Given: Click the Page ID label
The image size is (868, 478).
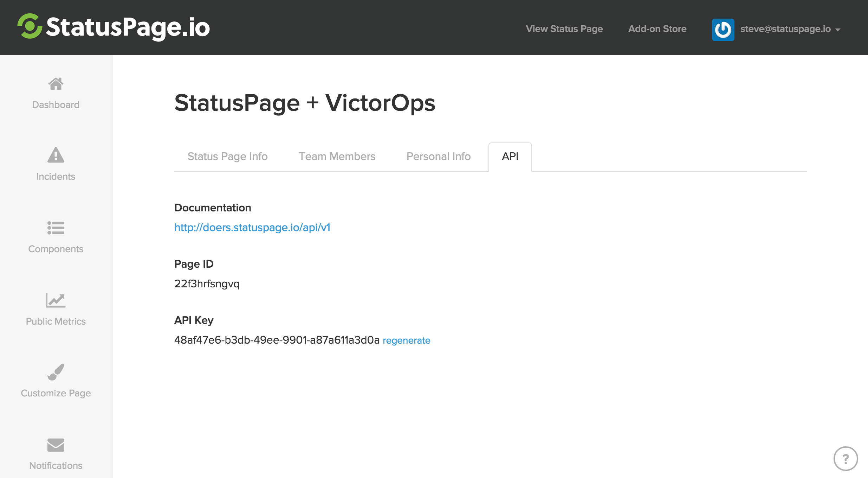Looking at the screenshot, I should point(194,264).
